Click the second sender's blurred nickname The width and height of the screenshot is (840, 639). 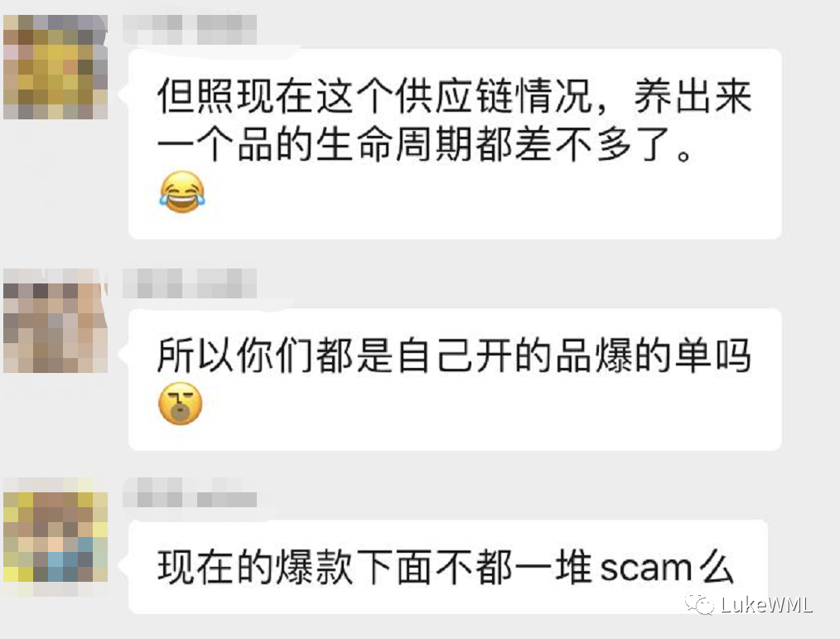pos(190,283)
